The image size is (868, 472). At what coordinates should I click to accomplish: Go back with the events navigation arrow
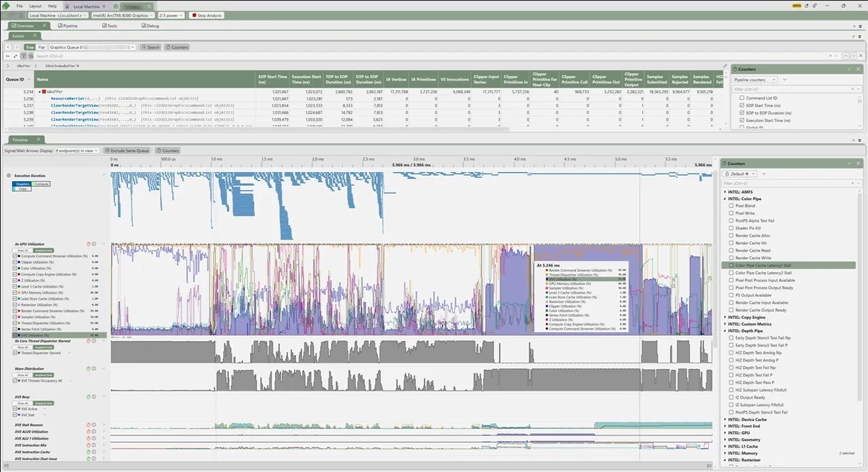pos(9,47)
